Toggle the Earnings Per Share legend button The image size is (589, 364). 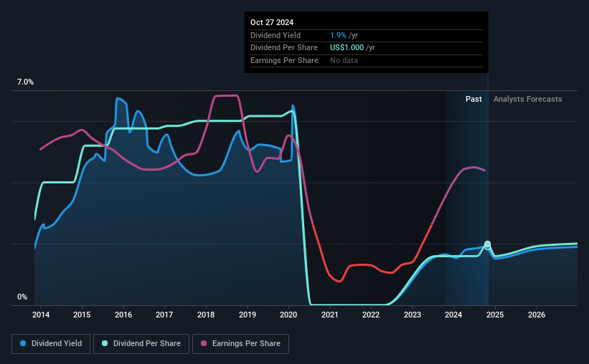tap(240, 344)
